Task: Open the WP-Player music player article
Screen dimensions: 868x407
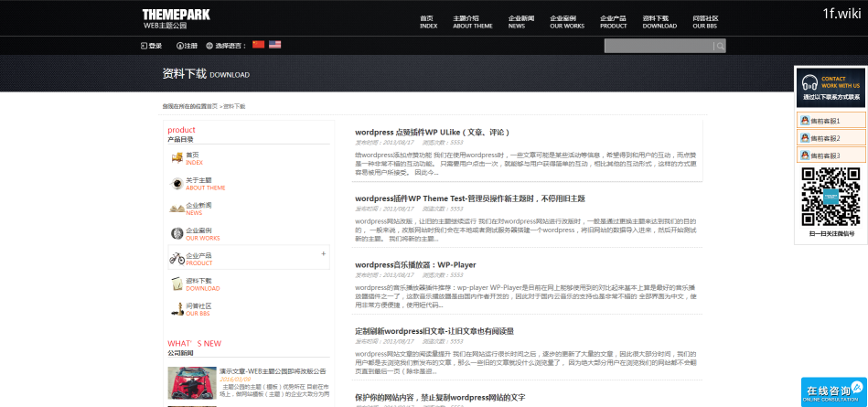Action: (415, 265)
